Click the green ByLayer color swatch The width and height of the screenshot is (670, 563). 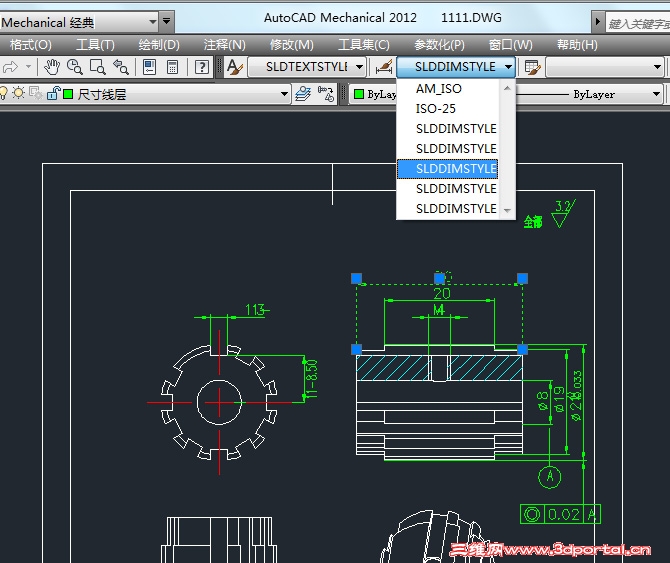pyautogui.click(x=359, y=94)
